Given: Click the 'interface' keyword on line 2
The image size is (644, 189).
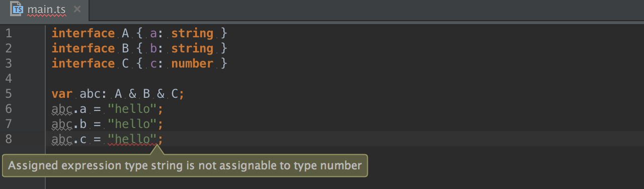Looking at the screenshot, I should click(83, 49).
